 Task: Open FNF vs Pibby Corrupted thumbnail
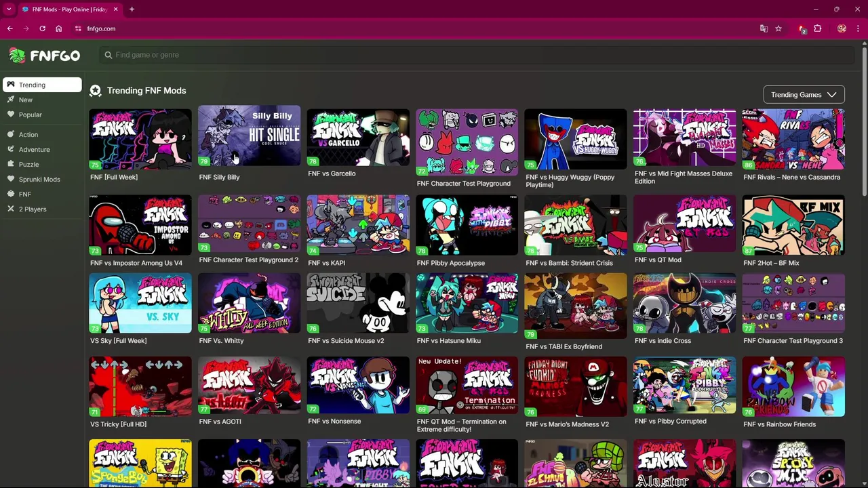point(684,385)
